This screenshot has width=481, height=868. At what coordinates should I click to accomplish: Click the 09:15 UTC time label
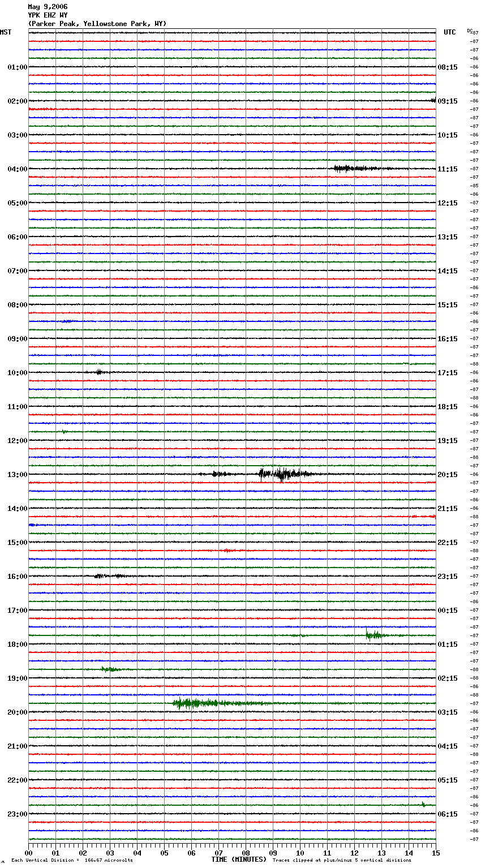pyautogui.click(x=448, y=101)
